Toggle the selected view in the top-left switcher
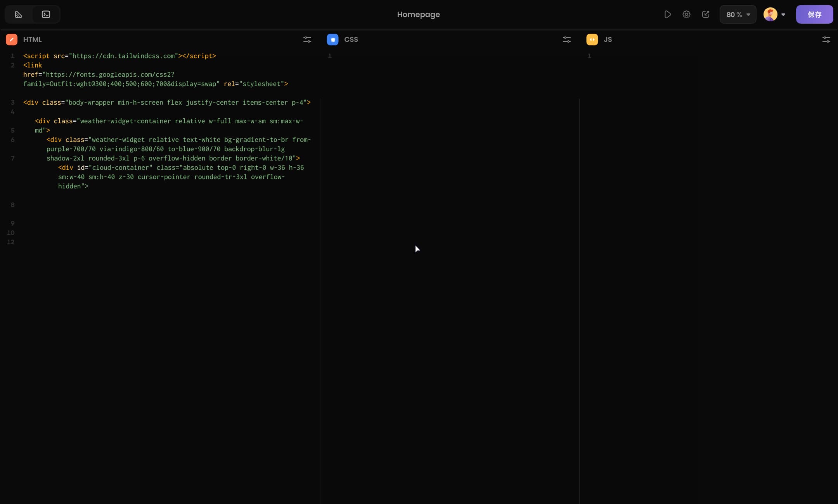The height and width of the screenshot is (504, 838). click(18, 14)
